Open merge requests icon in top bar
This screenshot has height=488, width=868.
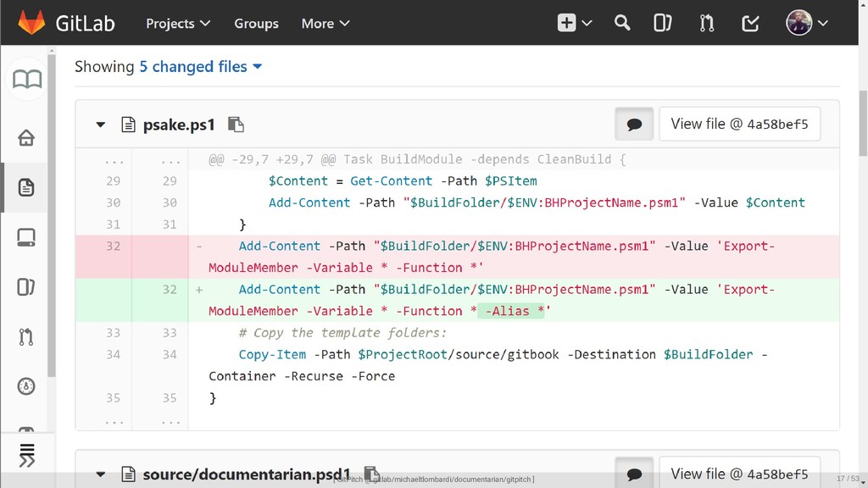pos(707,23)
